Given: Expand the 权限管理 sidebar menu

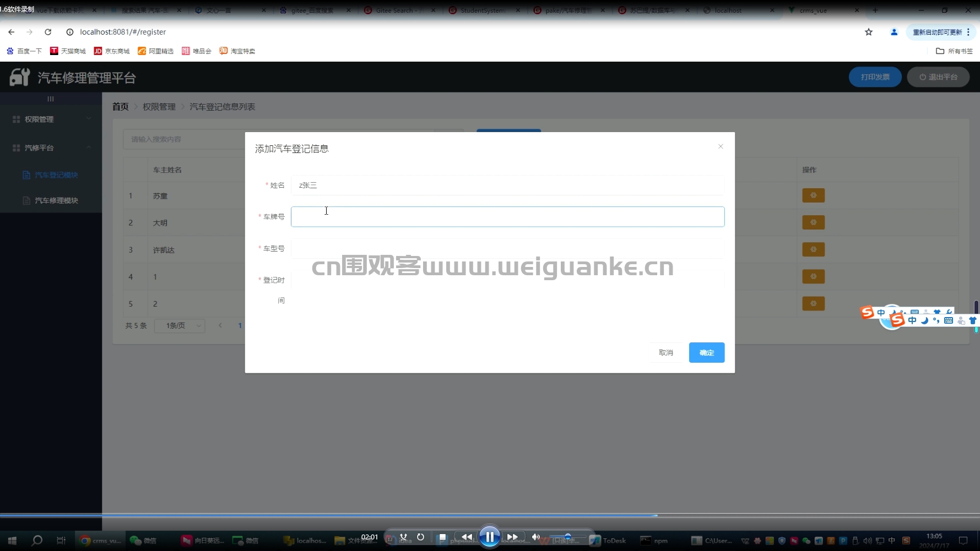Looking at the screenshot, I should pyautogui.click(x=51, y=119).
